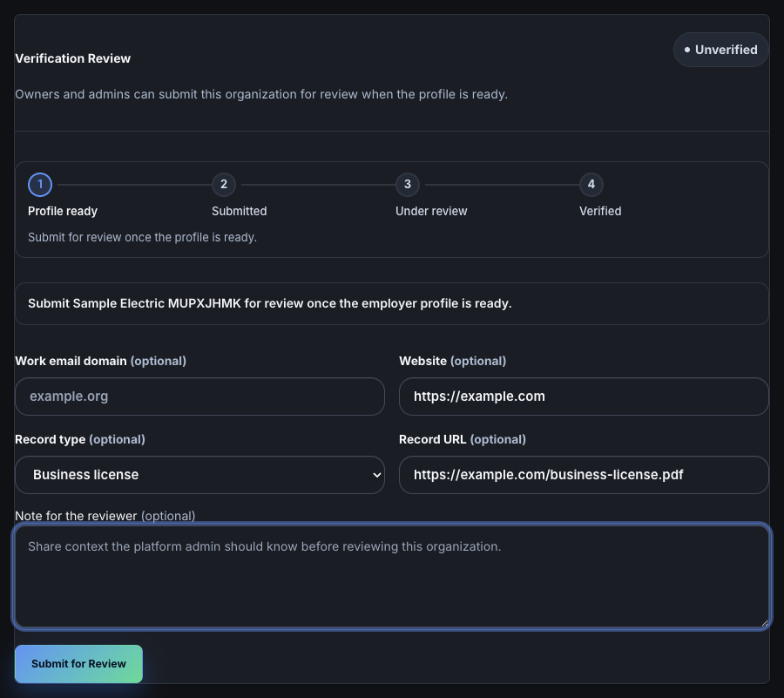Screen dimensions: 784x698
Task: Click the 'Submitted' step label
Action: [239, 211]
